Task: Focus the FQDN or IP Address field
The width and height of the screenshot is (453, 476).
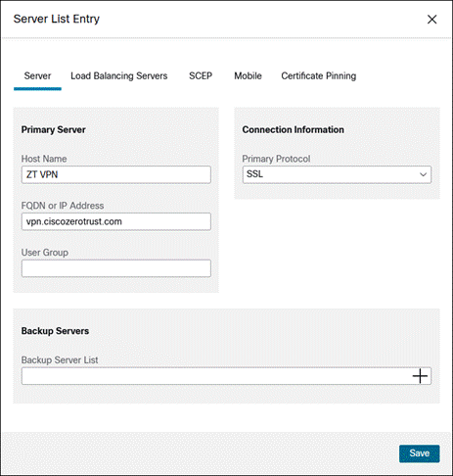Action: coord(116,221)
